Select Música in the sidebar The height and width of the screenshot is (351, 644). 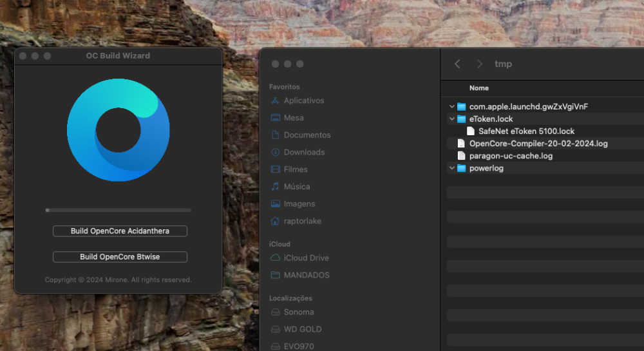click(x=290, y=187)
